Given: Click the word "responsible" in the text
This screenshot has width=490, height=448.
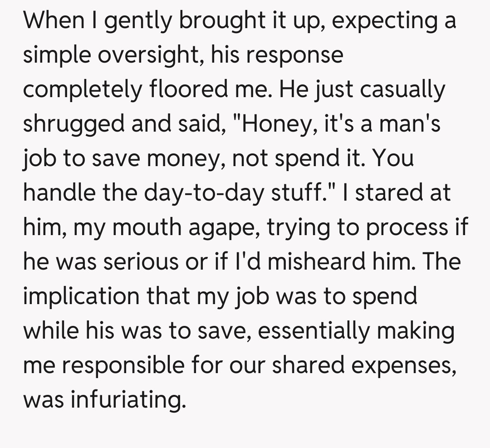Looking at the screenshot, I should (x=124, y=366).
